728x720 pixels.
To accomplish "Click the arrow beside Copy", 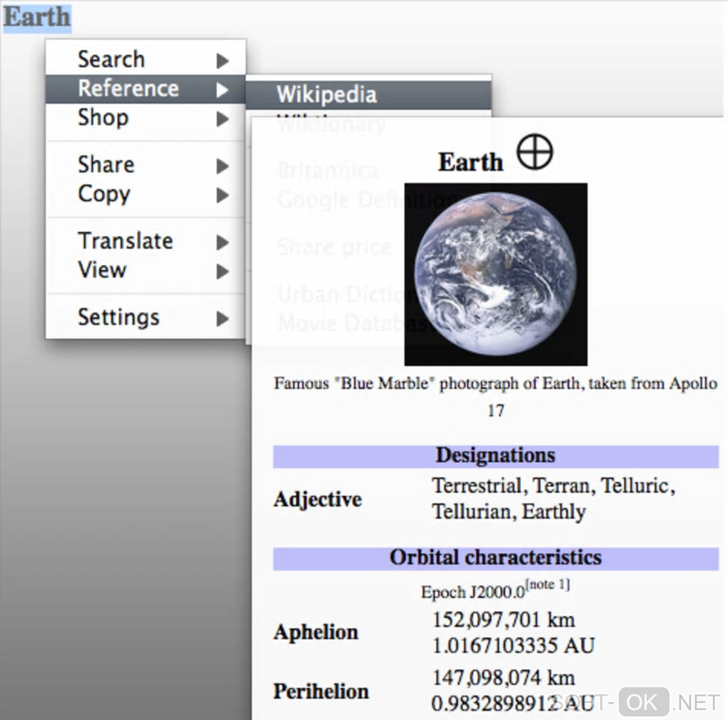I will pos(223,196).
